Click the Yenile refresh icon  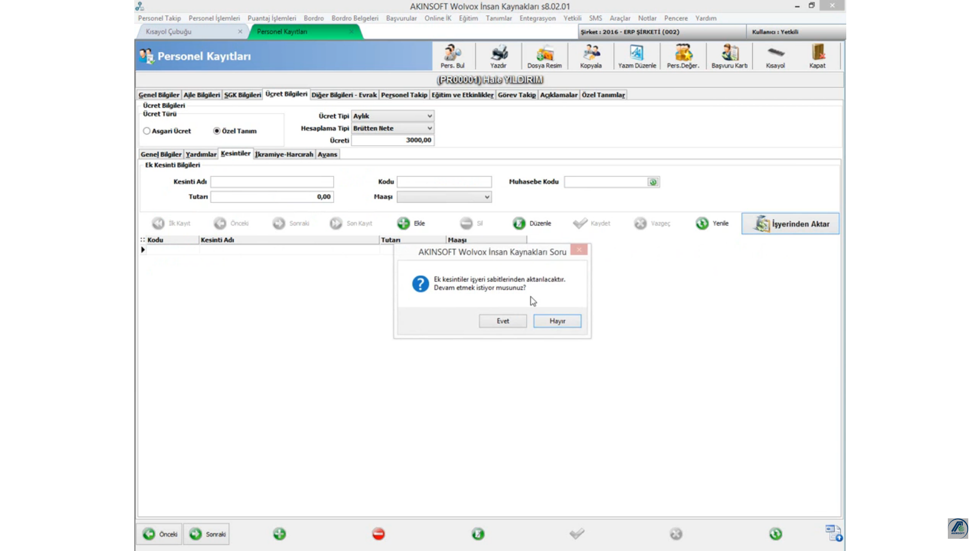[702, 223]
